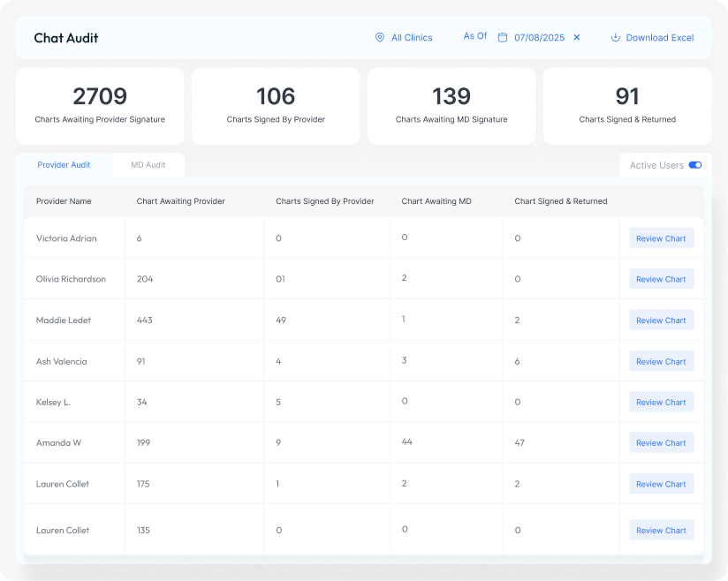Open the All Clinics dropdown
The height and width of the screenshot is (581, 728).
pos(412,38)
